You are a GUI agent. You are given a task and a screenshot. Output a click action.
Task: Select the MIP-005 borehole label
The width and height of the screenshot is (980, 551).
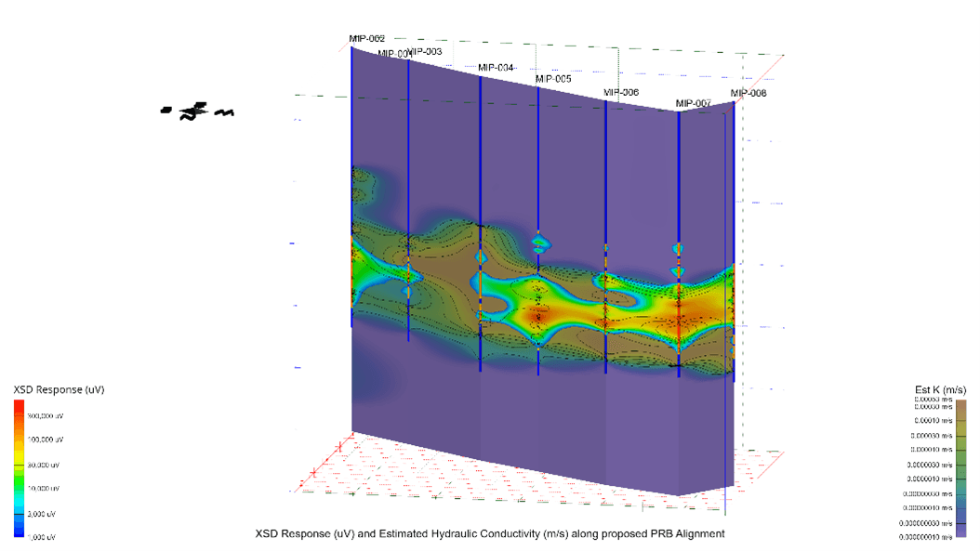pos(553,79)
